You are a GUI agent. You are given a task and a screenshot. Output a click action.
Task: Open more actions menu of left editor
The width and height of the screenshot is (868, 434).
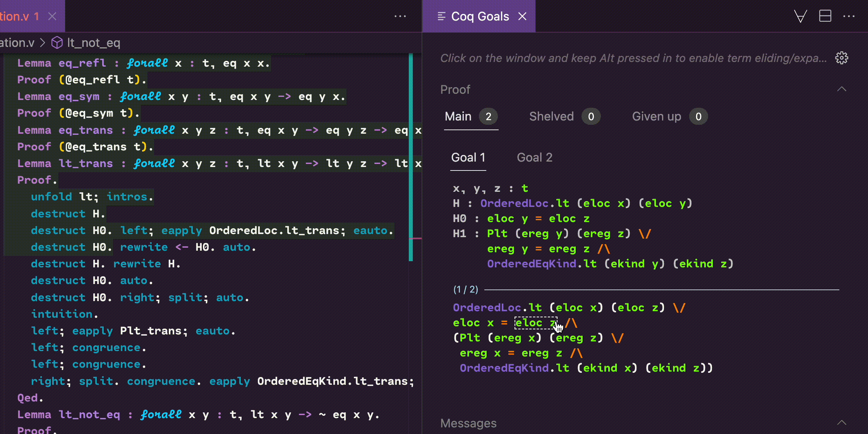400,16
